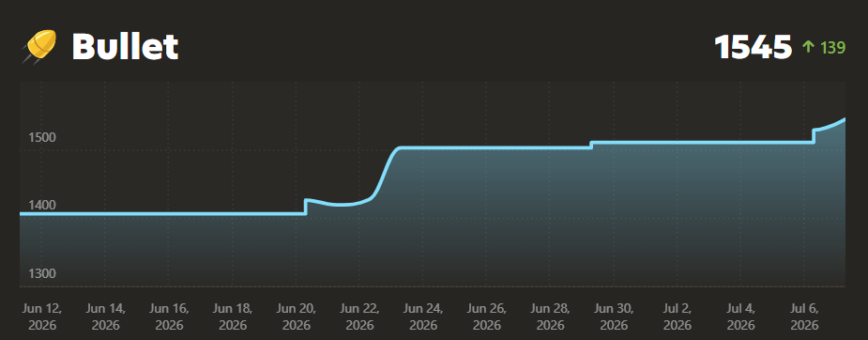
Task: Click the Jul 4, 2026 axis label
Action: 740,317
